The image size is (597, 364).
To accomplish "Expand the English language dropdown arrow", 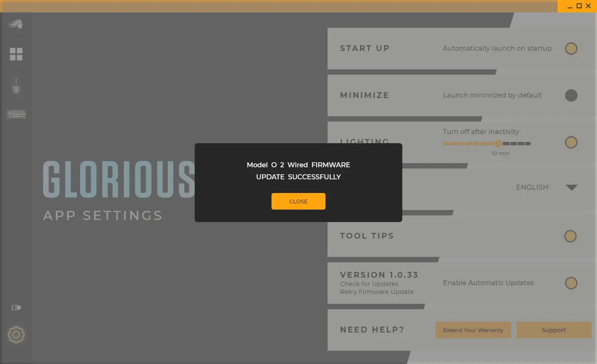I will click(x=572, y=188).
